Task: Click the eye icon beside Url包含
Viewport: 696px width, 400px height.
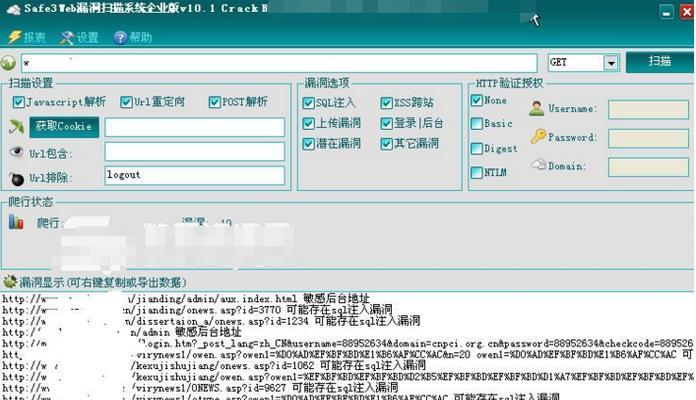Action: pyautogui.click(x=16, y=152)
